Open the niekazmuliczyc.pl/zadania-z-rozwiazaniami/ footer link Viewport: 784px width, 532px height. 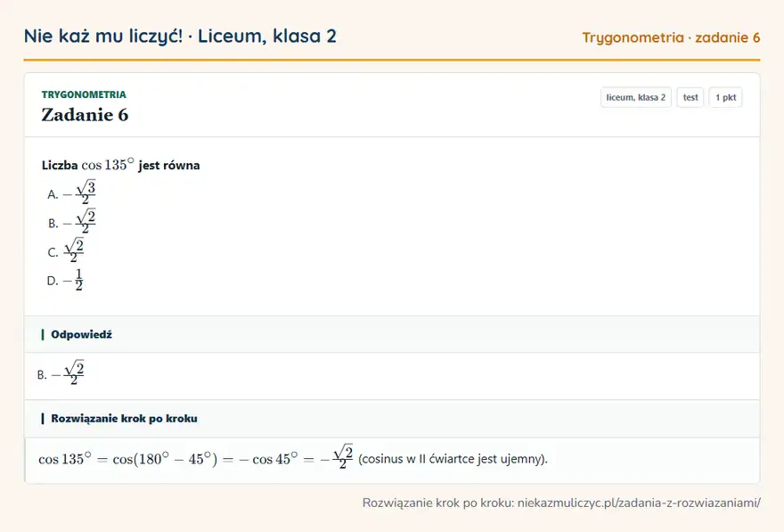pos(639,503)
